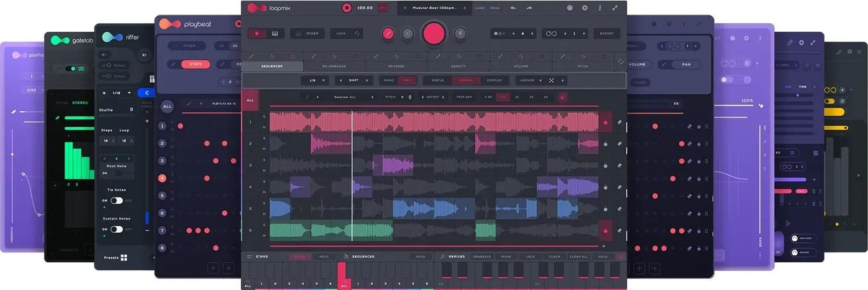The height and width of the screenshot is (290, 868).
Task: Select the SEQUENCER tab
Action: point(272,66)
